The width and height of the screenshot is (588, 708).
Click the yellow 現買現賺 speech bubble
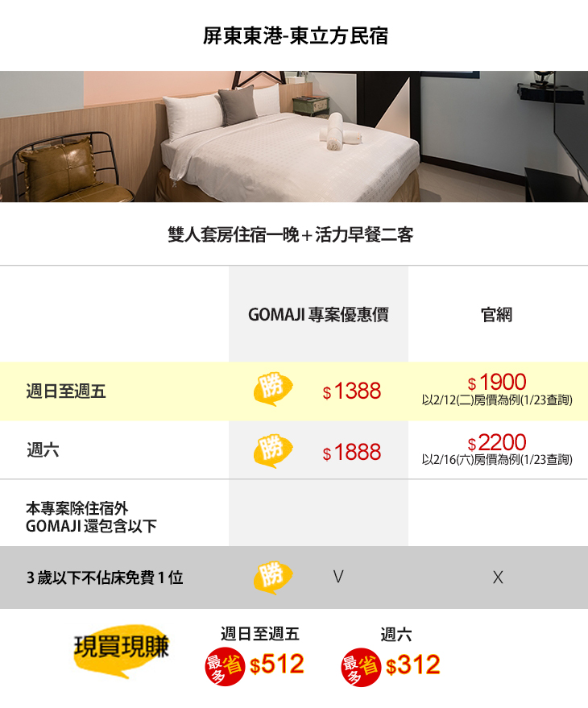coord(121,648)
